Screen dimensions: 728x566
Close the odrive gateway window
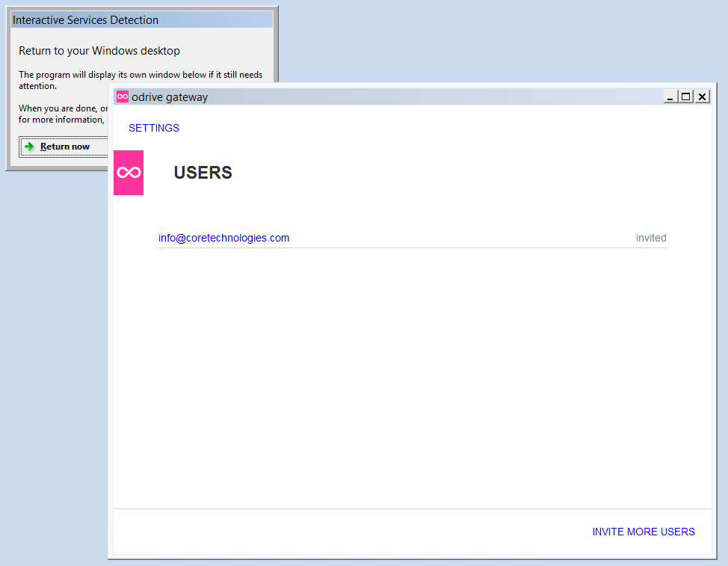(x=703, y=96)
